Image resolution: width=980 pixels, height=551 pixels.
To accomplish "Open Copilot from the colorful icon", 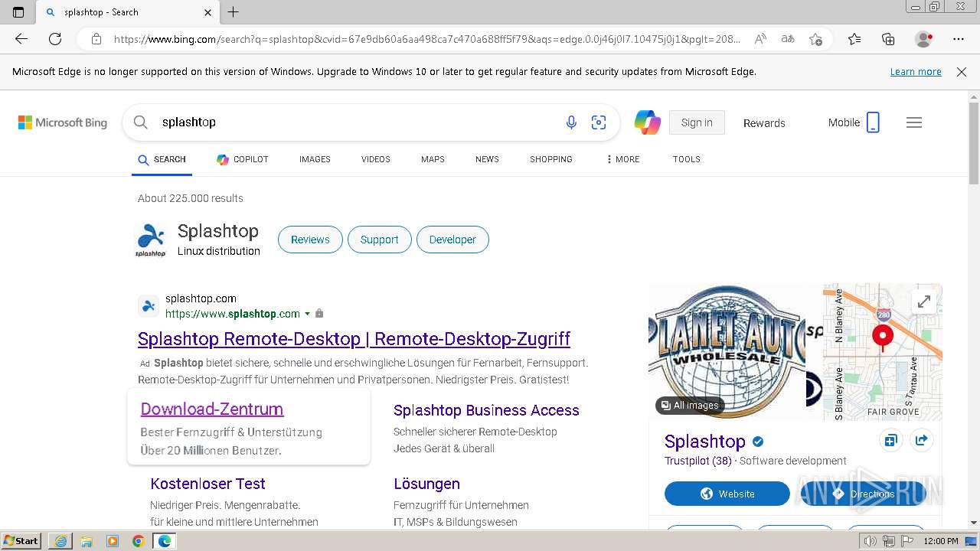I will [647, 122].
